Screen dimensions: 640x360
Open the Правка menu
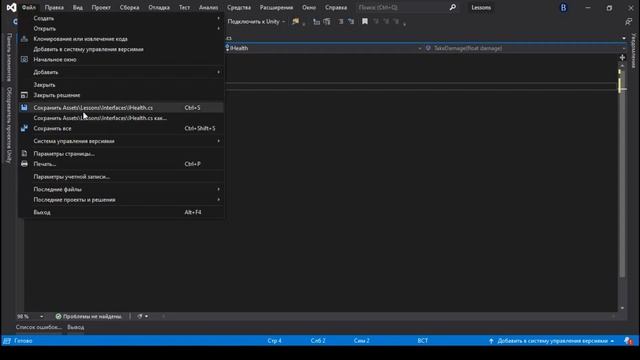(54, 7)
